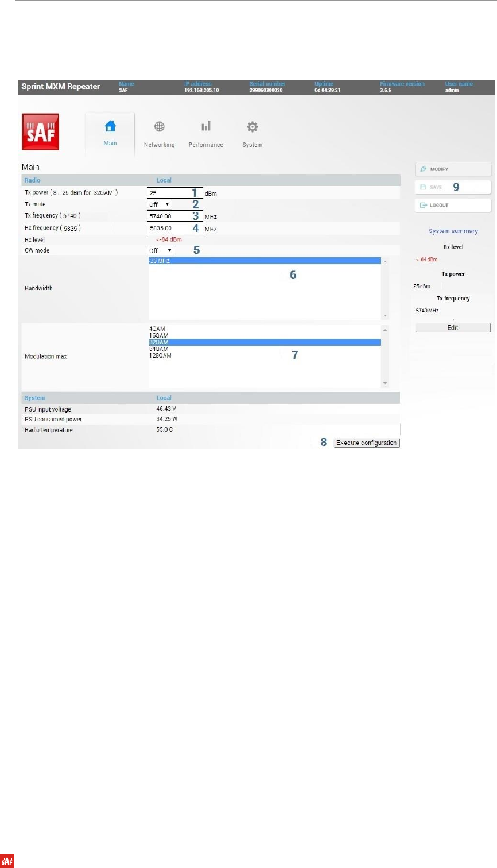Click the Uptime value in header

(328, 90)
